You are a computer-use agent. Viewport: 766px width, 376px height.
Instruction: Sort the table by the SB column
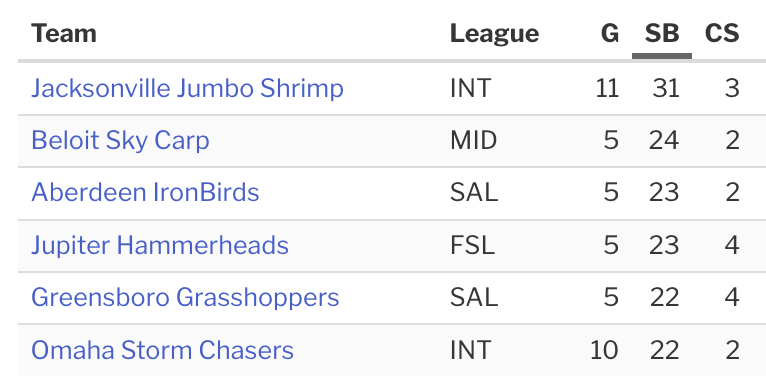[x=662, y=34]
